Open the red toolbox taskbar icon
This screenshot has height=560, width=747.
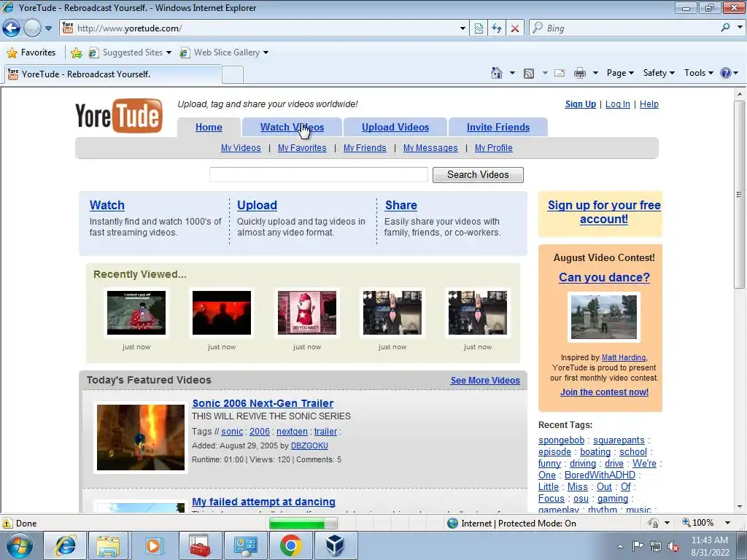click(199, 545)
